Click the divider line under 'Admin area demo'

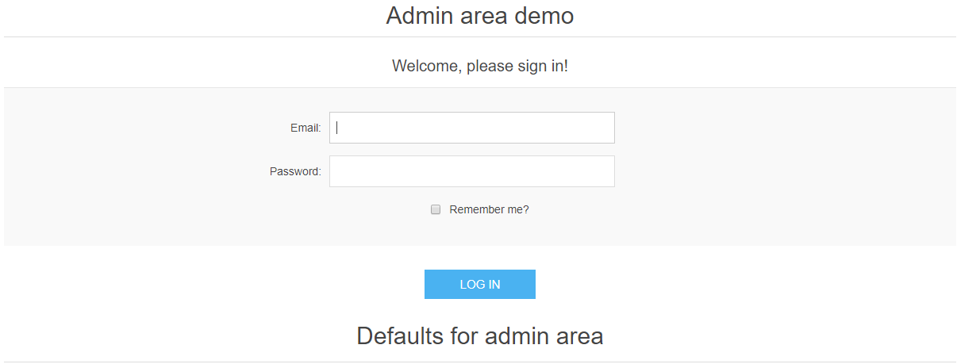pyautogui.click(x=479, y=36)
